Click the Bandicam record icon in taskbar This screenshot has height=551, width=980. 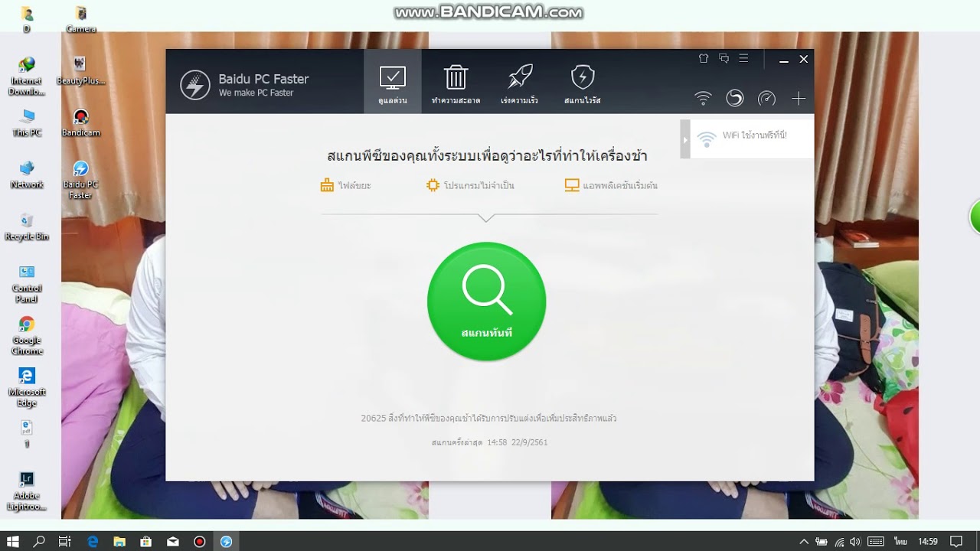click(200, 541)
